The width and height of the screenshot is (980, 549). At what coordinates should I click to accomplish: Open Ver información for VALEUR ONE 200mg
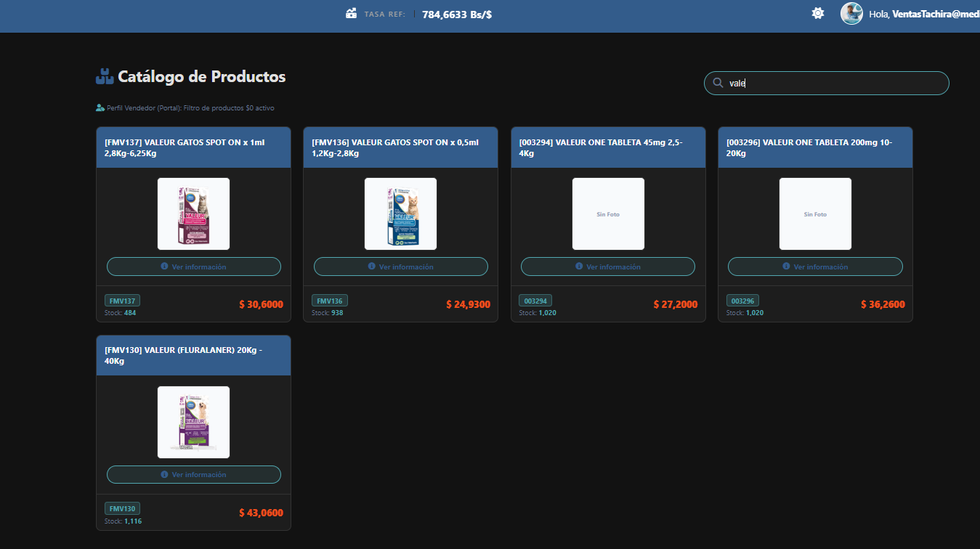tap(815, 267)
